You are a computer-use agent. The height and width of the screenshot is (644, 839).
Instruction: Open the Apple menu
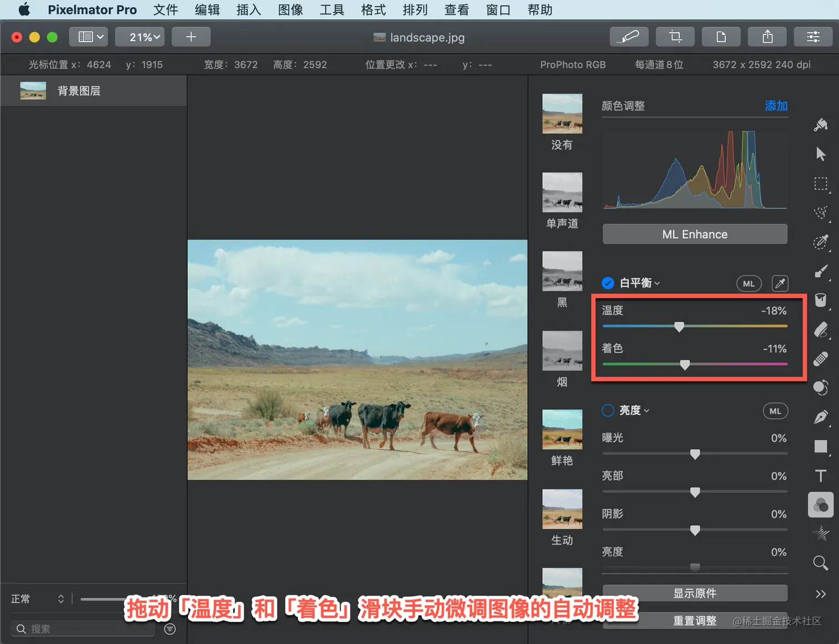(x=24, y=9)
